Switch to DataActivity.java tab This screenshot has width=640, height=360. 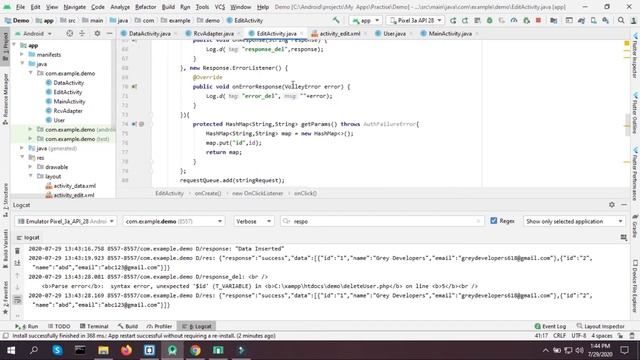149,33
